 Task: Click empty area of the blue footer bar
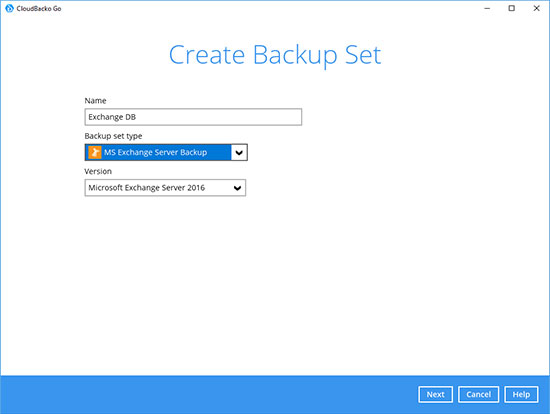coord(210,394)
